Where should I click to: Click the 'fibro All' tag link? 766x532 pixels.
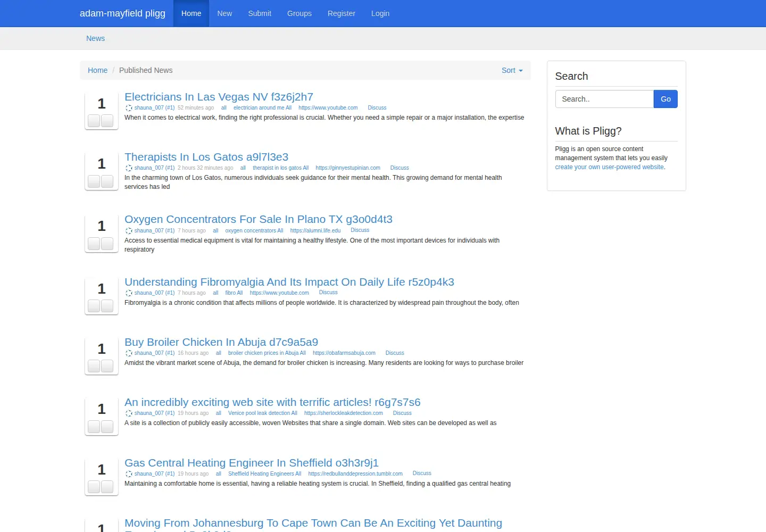[x=234, y=293]
